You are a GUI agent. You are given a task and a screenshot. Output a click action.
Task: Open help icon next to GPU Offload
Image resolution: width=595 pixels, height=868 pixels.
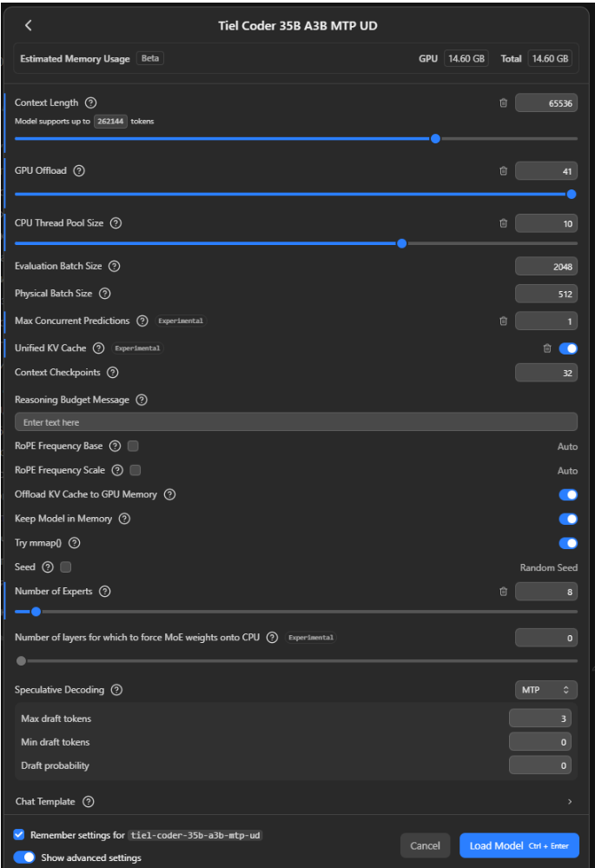(x=79, y=171)
